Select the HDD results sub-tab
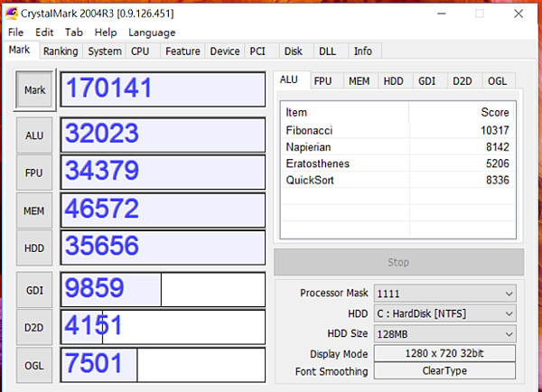 pyautogui.click(x=394, y=81)
